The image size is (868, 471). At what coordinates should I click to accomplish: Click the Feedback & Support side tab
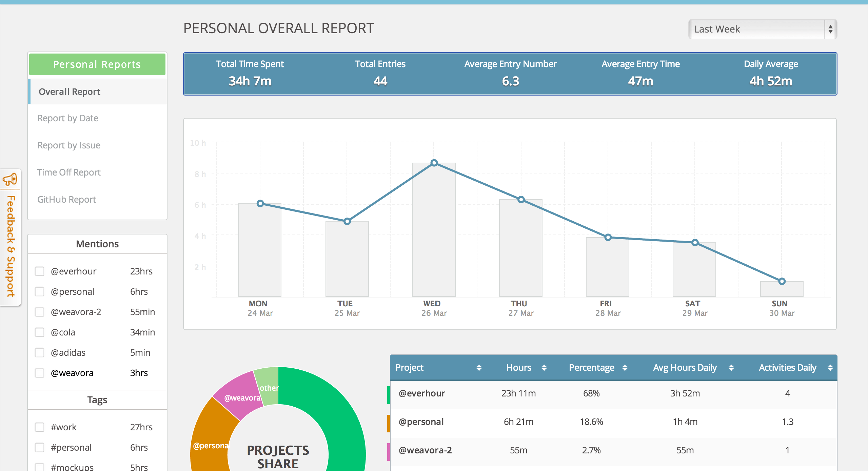click(11, 237)
